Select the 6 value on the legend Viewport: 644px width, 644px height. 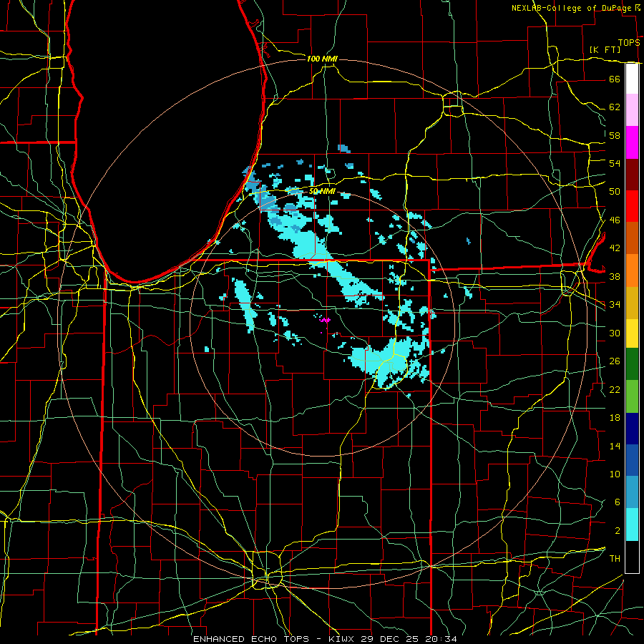617,502
